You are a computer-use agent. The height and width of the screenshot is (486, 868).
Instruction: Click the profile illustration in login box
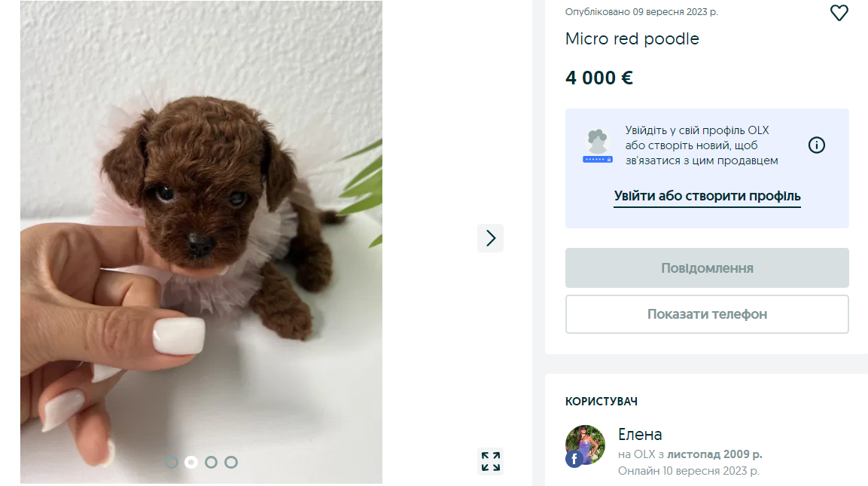pyautogui.click(x=598, y=146)
